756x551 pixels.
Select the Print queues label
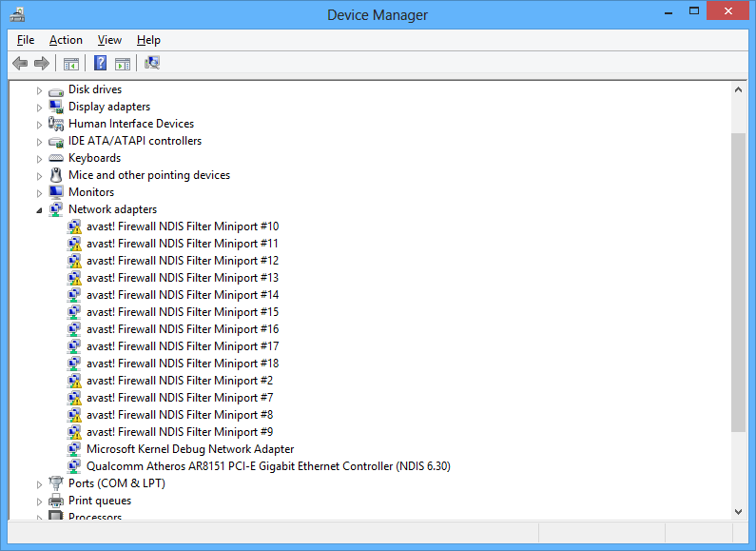coord(100,501)
